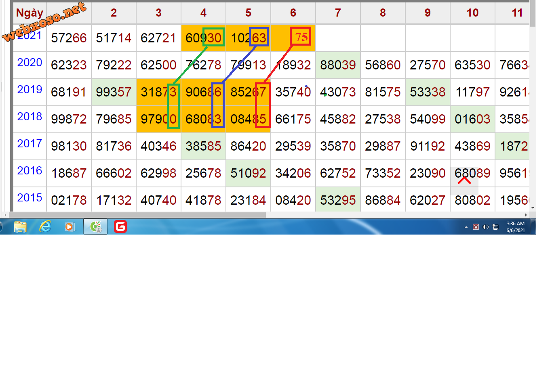Open the taskbar clock showing 3:36 AM
Screen dimensions: 552x392
tap(516, 227)
